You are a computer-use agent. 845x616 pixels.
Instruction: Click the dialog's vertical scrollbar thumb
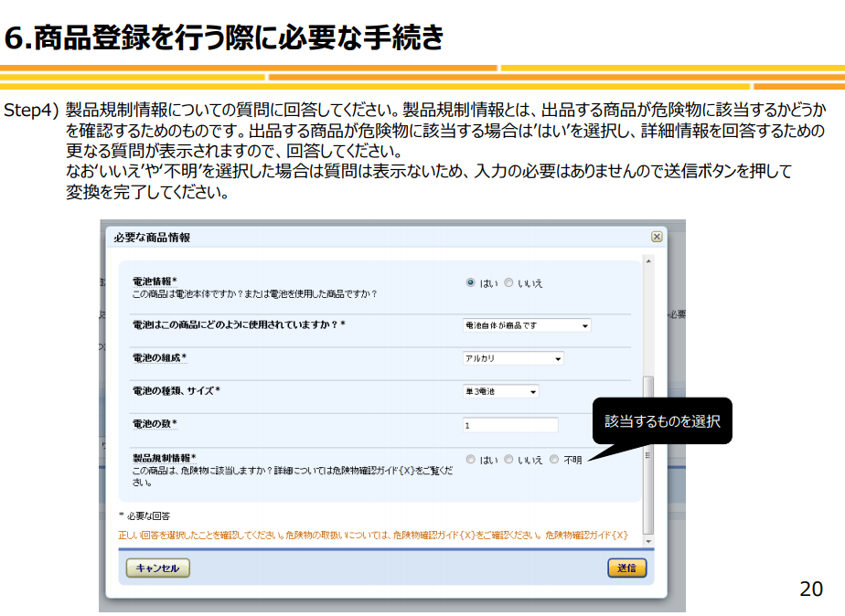pyautogui.click(x=648, y=453)
